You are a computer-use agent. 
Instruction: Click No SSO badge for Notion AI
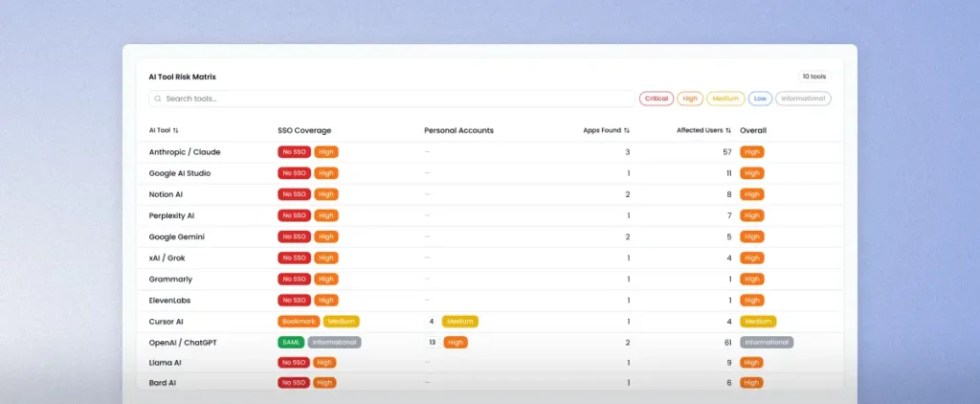[x=294, y=194]
